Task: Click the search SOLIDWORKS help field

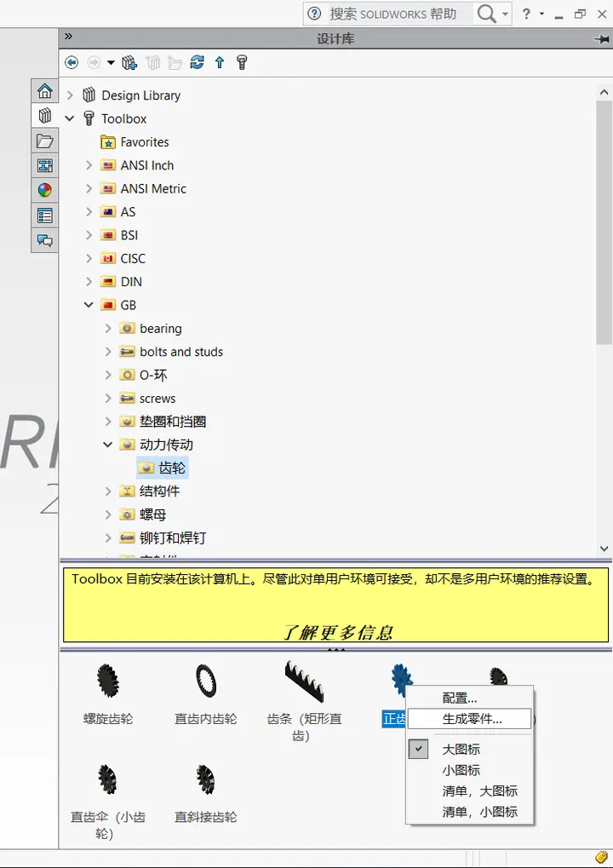Action: pyautogui.click(x=392, y=14)
